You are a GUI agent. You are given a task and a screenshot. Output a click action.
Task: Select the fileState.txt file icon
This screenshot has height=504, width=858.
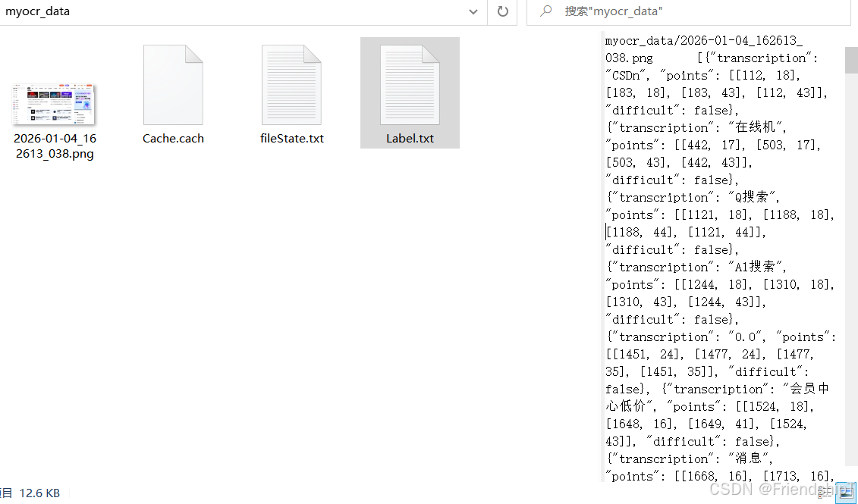[291, 85]
